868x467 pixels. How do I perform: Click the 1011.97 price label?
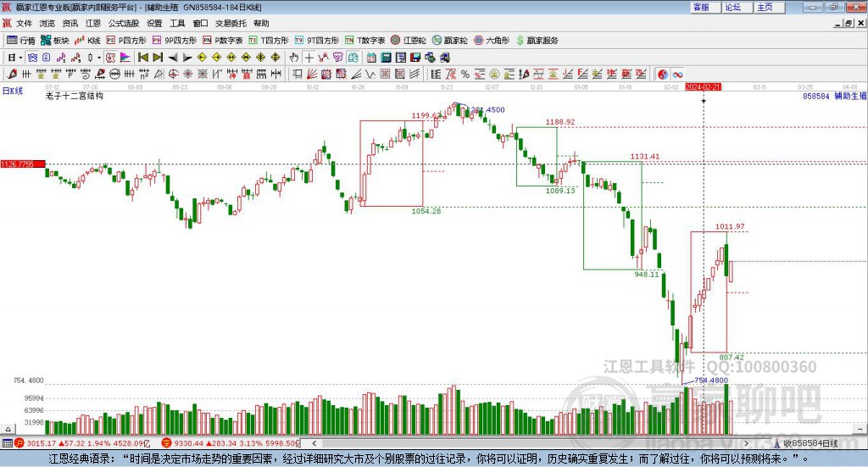pyautogui.click(x=730, y=227)
